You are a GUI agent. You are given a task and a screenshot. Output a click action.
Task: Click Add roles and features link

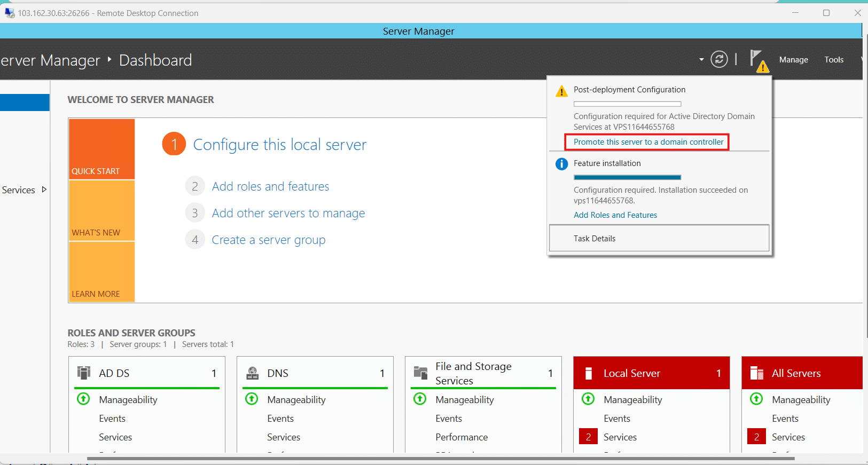pyautogui.click(x=270, y=186)
